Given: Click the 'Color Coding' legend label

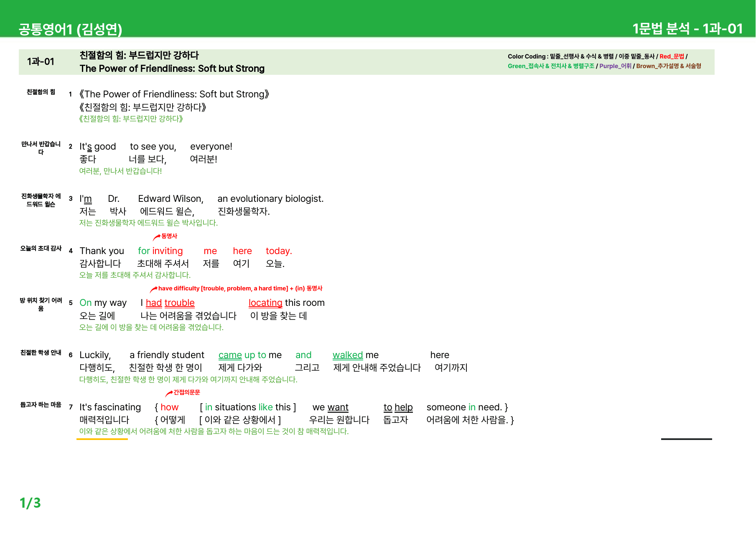Looking at the screenshot, I should (x=527, y=56).
